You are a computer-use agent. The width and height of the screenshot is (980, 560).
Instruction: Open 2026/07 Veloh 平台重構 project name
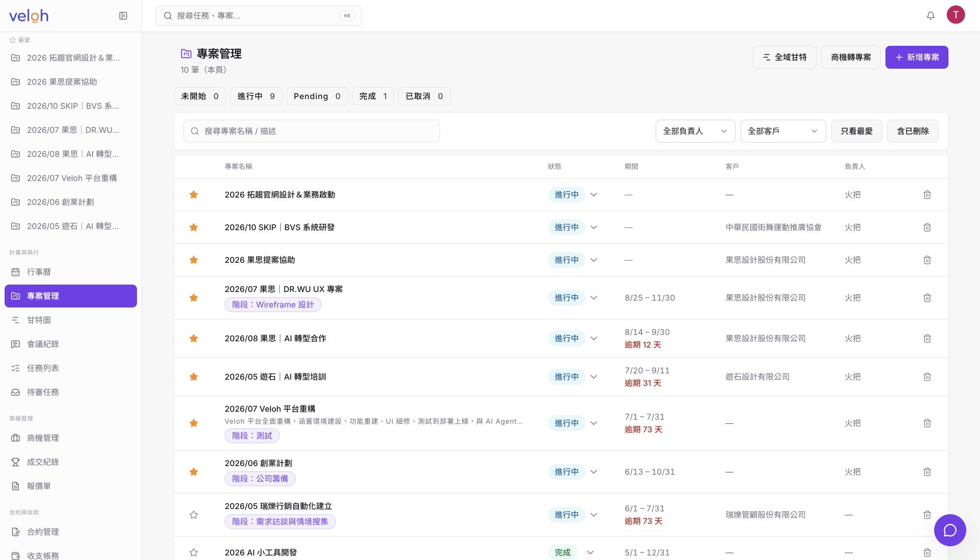(x=270, y=409)
